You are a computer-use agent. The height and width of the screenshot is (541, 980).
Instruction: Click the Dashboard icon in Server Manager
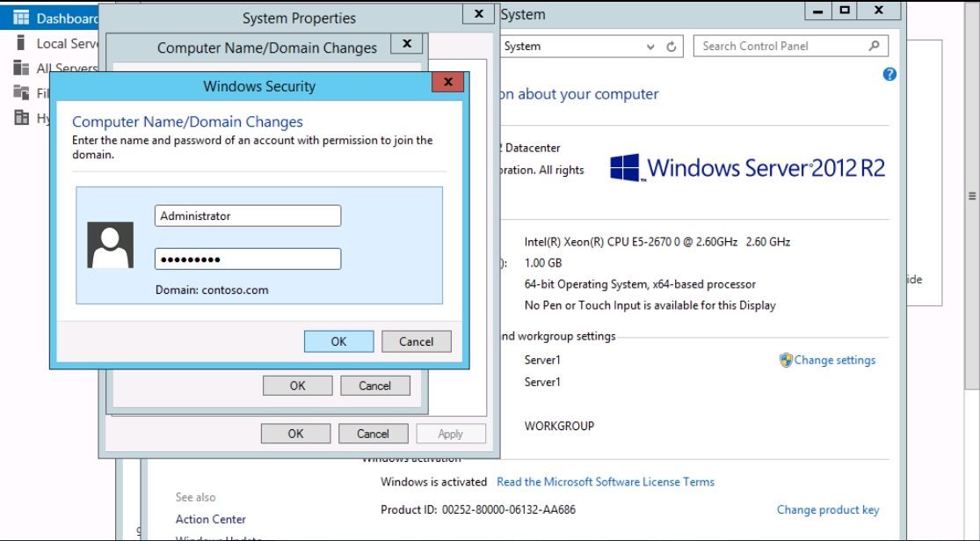[x=21, y=18]
